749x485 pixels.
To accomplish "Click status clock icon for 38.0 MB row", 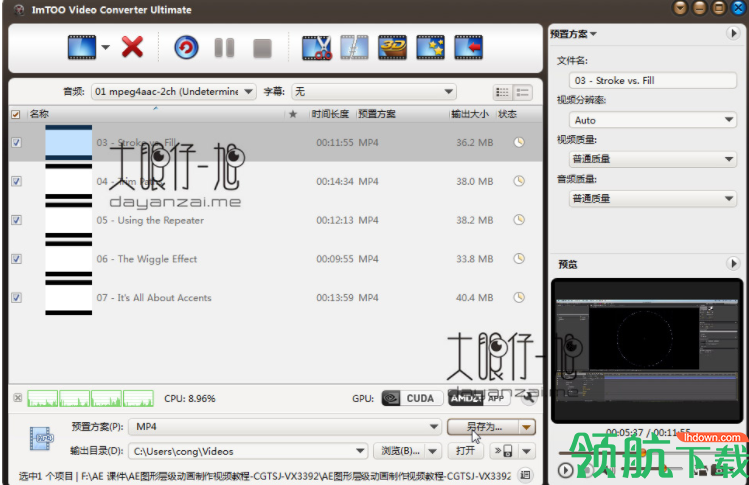I will coord(519,181).
